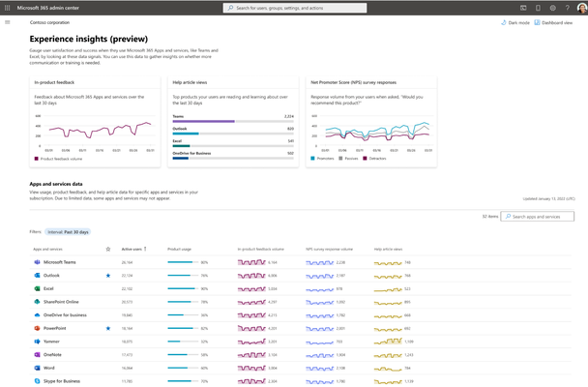Click In-product feedback volume column header

tap(260, 249)
